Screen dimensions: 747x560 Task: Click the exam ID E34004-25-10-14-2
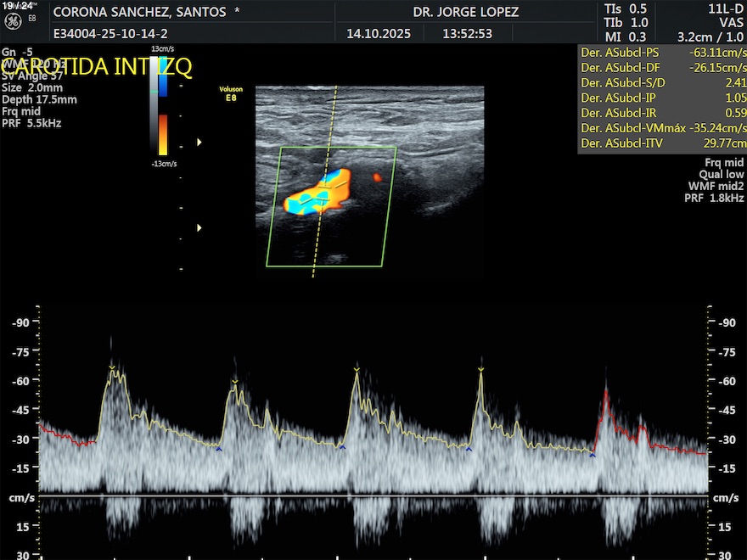(x=110, y=34)
